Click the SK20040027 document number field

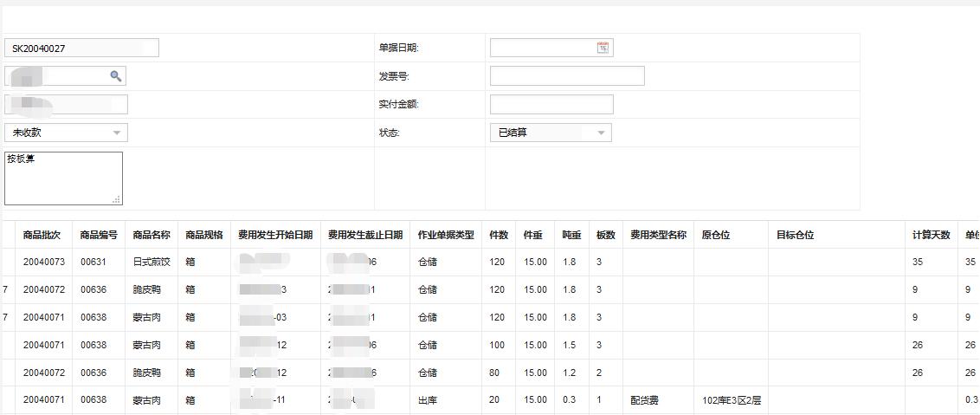(x=81, y=49)
